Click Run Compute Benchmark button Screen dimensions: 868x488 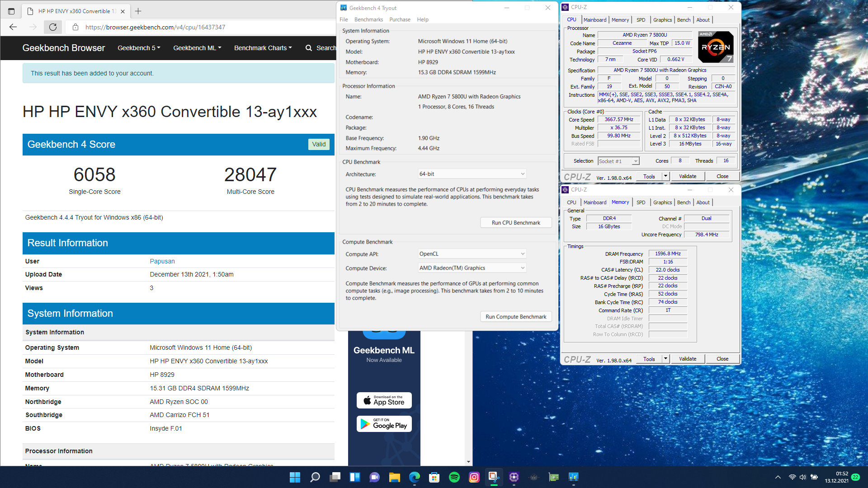(x=516, y=317)
